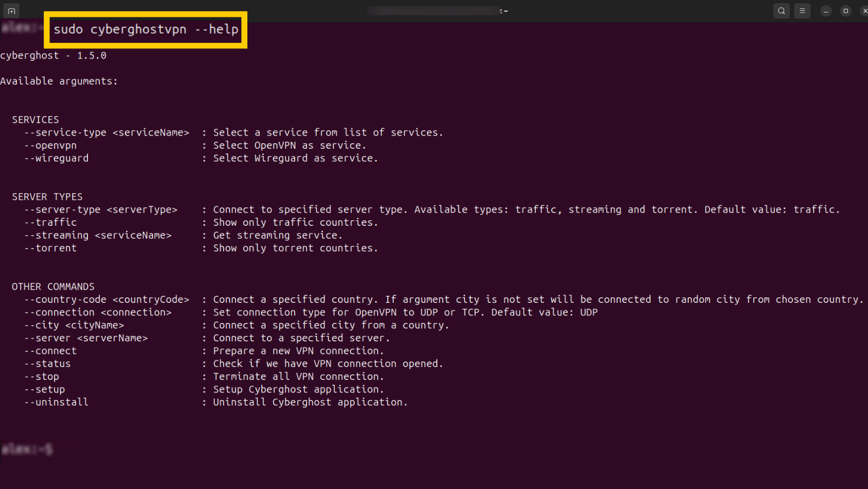The height and width of the screenshot is (489, 868).
Task: Click 'Connect a specified city from a country.'
Action: [331, 325]
